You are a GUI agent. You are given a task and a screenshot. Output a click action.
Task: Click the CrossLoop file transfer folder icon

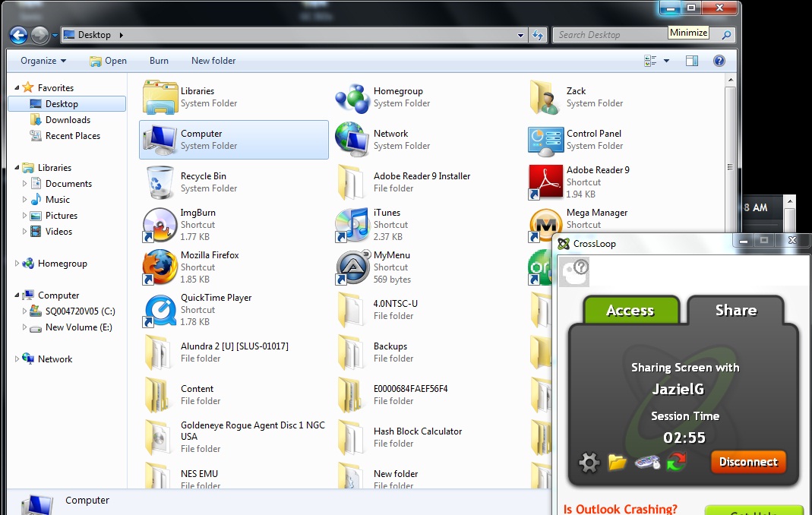617,462
